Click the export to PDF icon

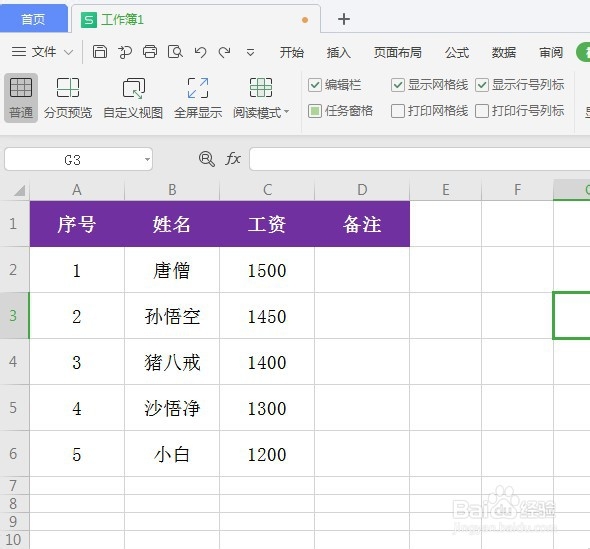[x=125, y=52]
